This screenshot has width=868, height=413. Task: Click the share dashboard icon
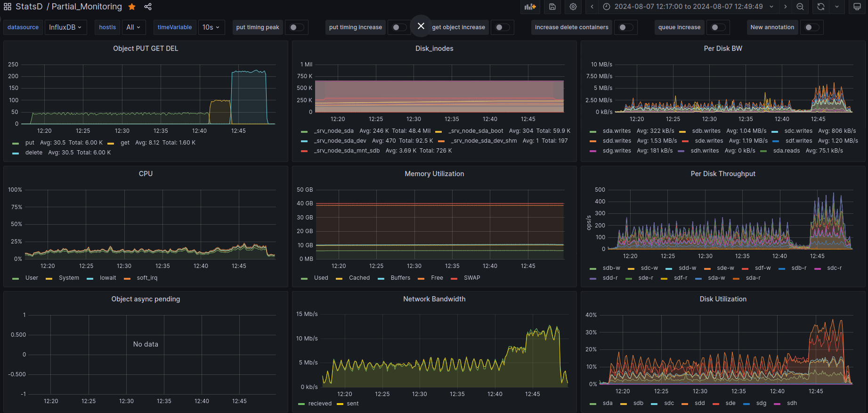[148, 7]
